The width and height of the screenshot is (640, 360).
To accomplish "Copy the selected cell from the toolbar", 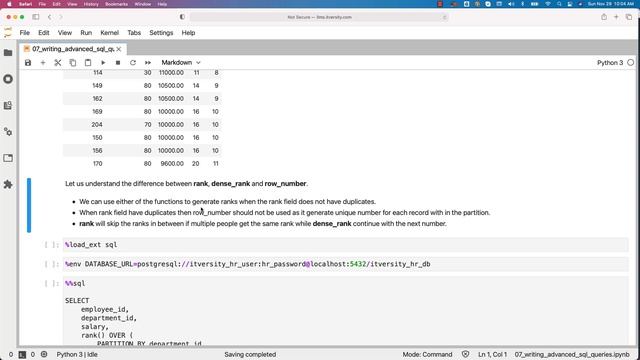I will pos(73,63).
